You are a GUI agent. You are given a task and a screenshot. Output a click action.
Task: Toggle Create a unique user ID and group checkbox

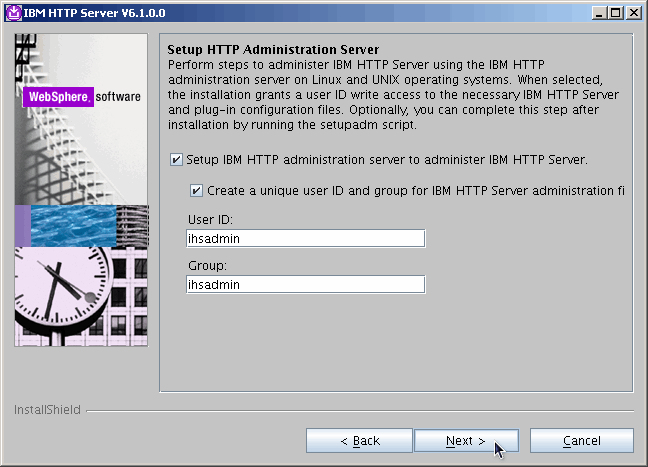click(196, 190)
